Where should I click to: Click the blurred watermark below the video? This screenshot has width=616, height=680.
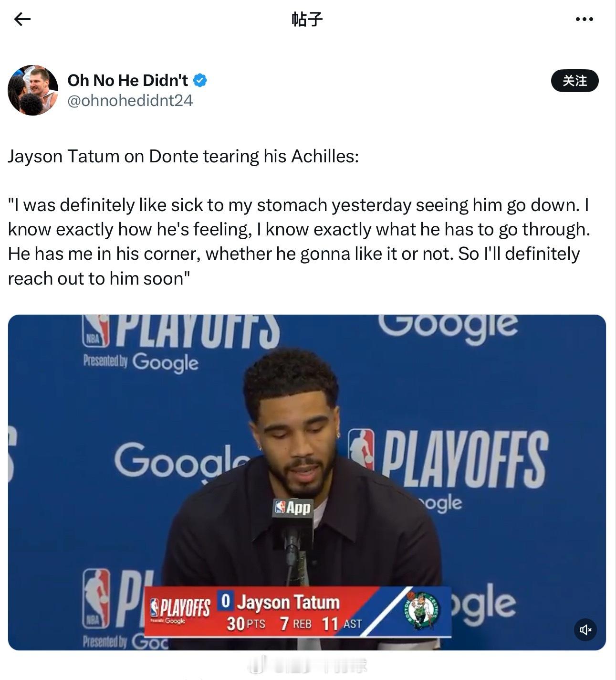[x=308, y=665]
